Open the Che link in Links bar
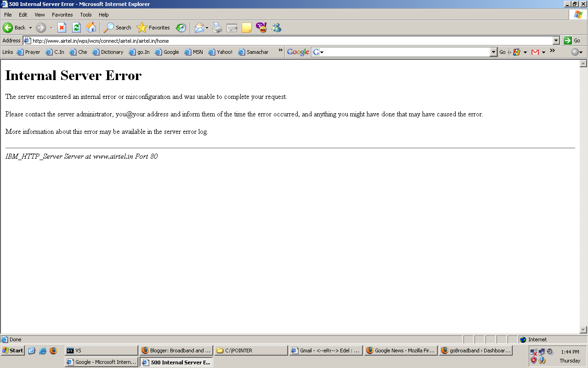The height and width of the screenshot is (368, 588). 79,52
